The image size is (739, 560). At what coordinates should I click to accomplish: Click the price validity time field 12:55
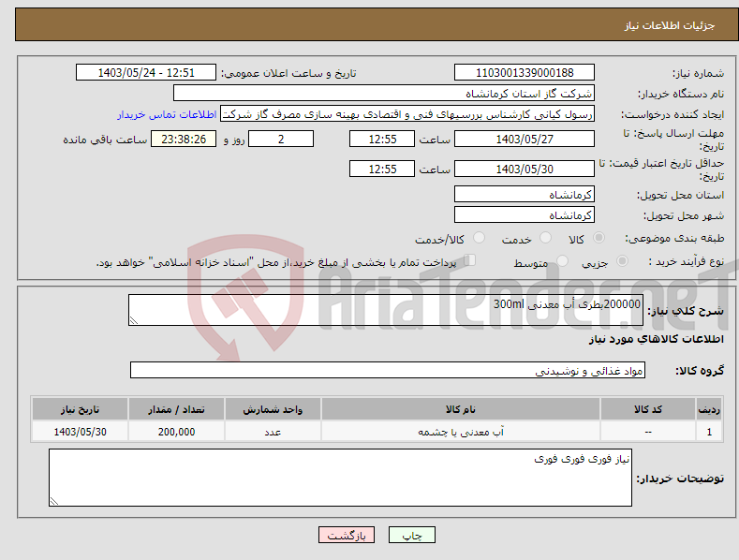(382, 169)
